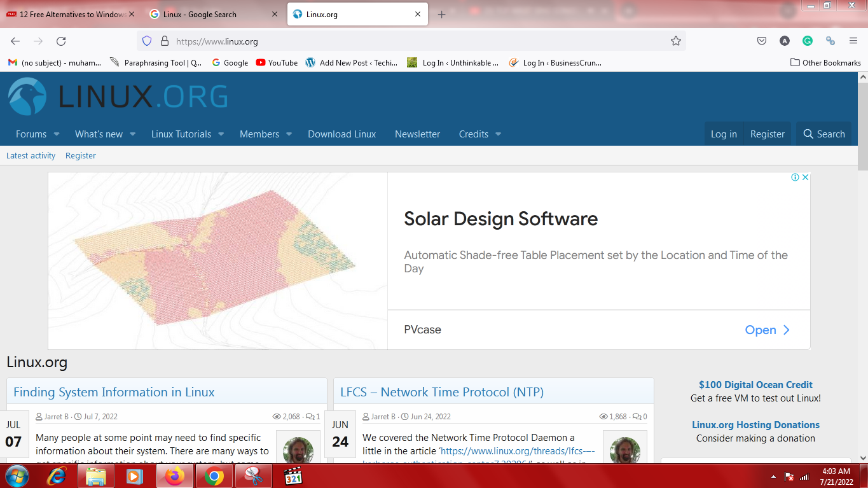Click Open on the PVcase ad
This screenshot has height=488, width=868.
[768, 330]
